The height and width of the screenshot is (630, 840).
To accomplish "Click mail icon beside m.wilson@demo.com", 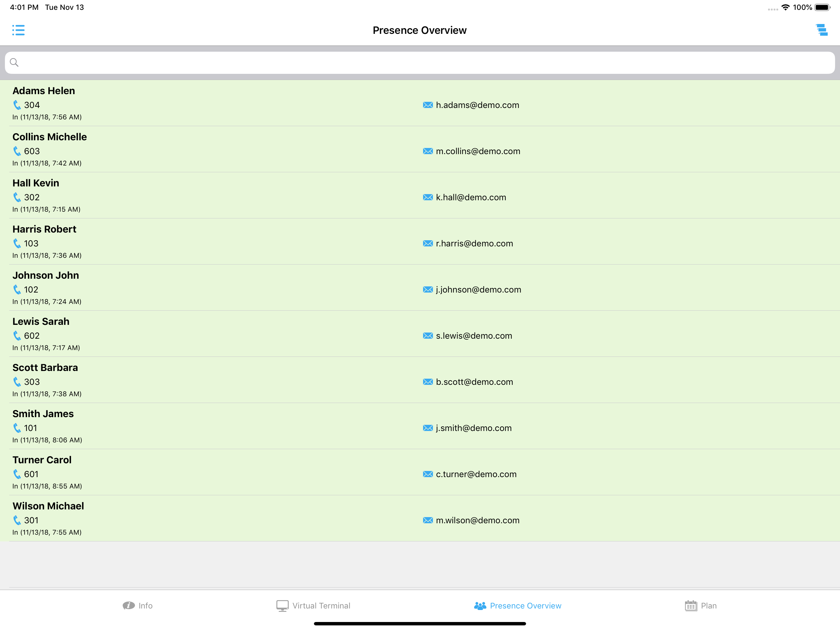I will point(428,520).
